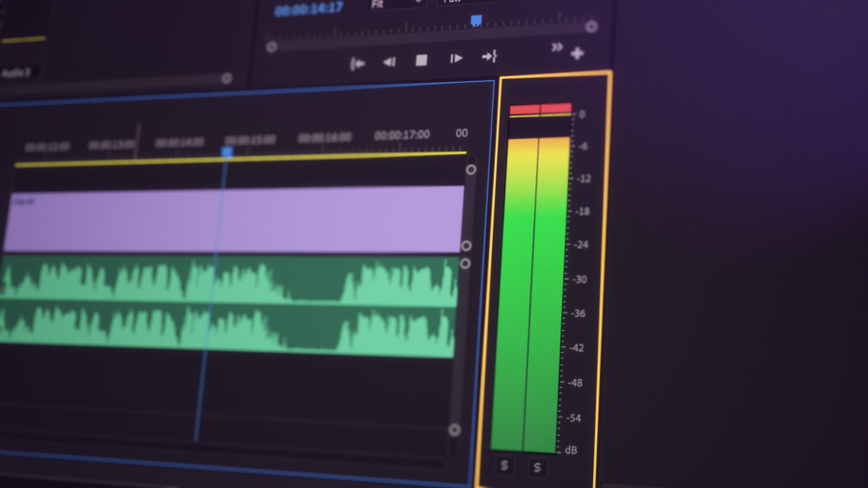
Task: Jump to the In point
Action: pyautogui.click(x=357, y=65)
